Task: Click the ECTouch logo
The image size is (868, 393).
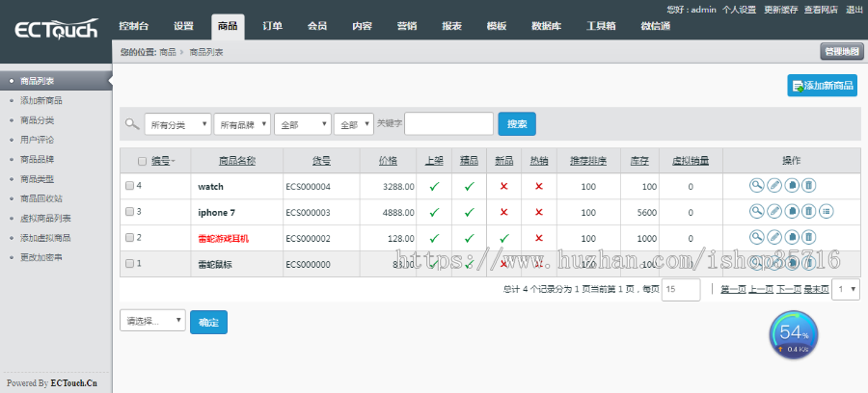Action: pyautogui.click(x=56, y=29)
